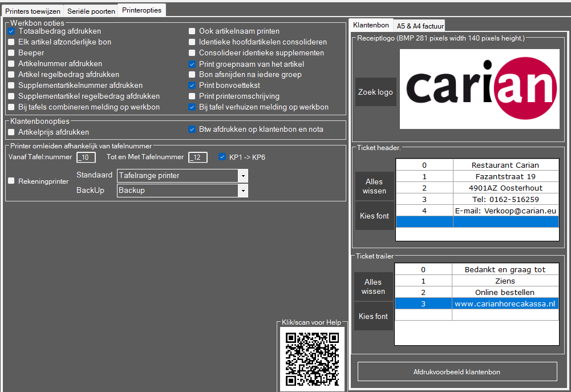The image size is (571, 392).
Task: Click the empty row below trailer row 3
Action: tap(476, 315)
